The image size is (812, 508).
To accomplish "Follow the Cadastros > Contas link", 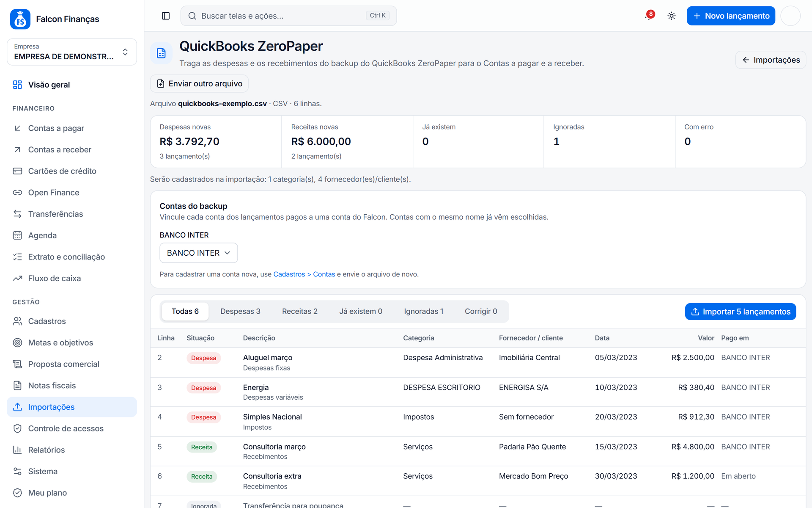I will 304,274.
